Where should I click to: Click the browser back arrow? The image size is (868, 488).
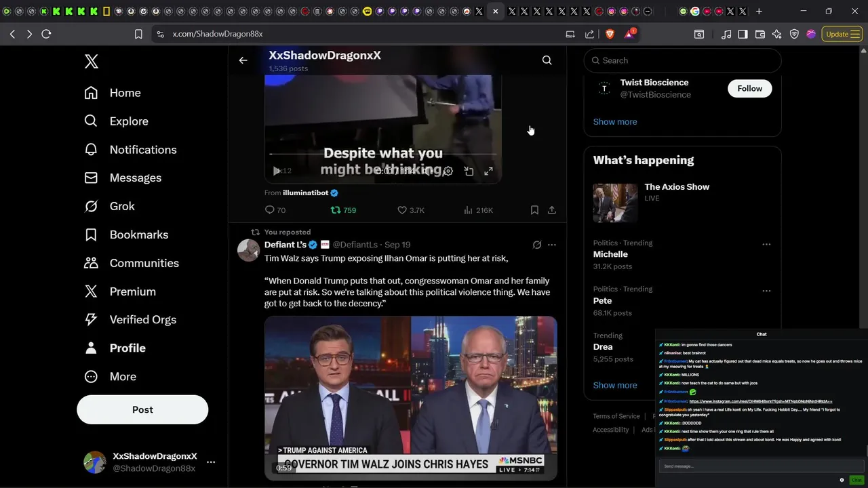pos(12,34)
